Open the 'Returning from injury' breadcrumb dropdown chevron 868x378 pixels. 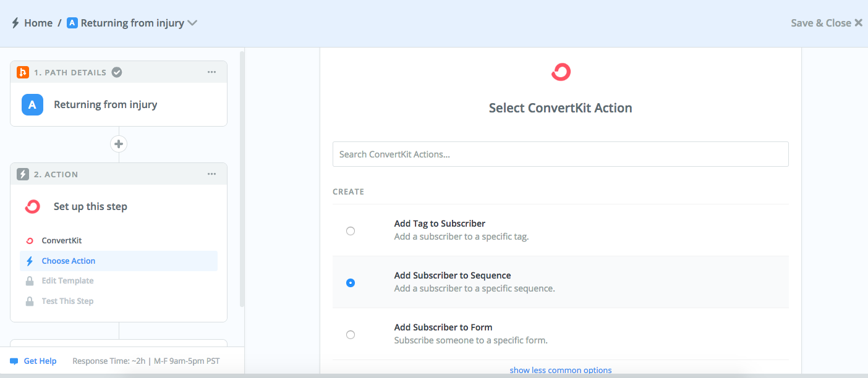(193, 22)
